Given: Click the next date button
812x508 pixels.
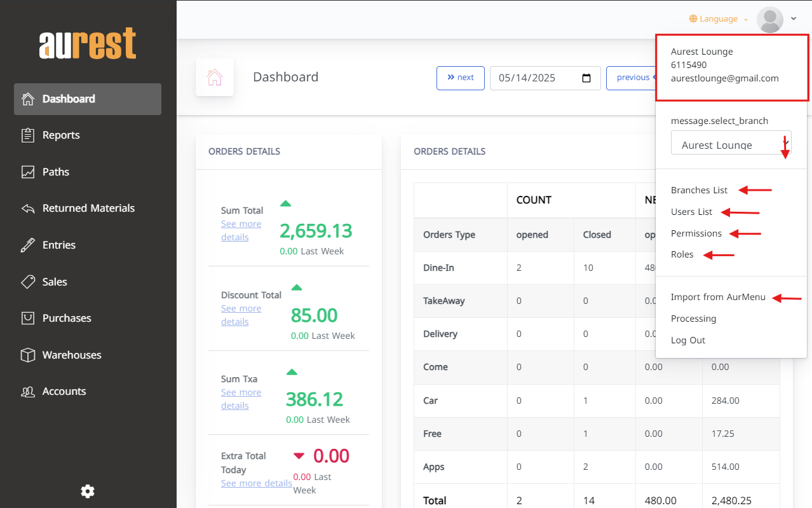Looking at the screenshot, I should (x=460, y=78).
